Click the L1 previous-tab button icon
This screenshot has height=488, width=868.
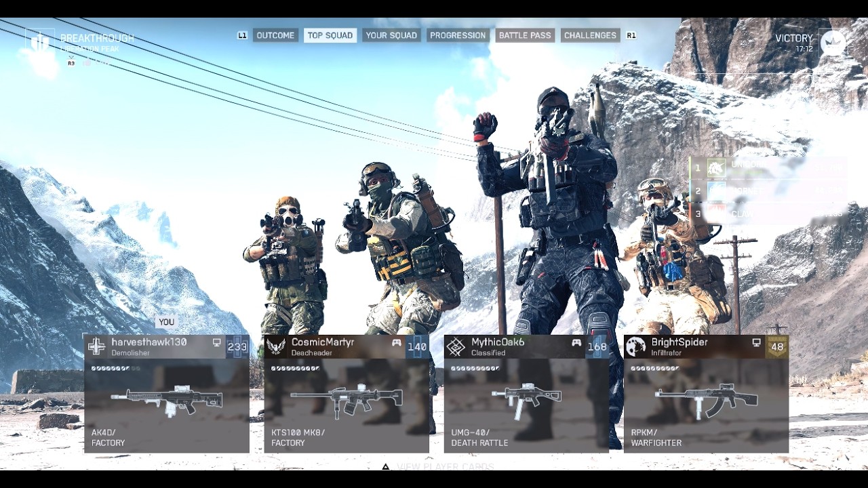click(242, 35)
